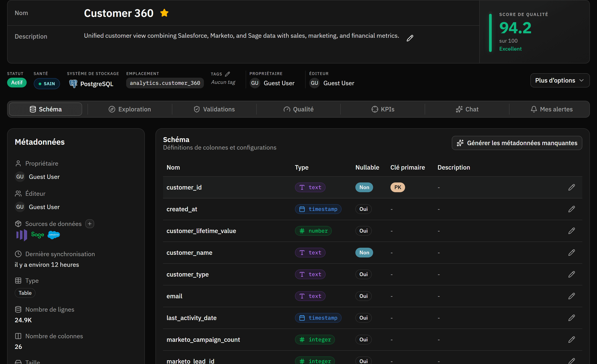Click the 94.2 quality score value

[515, 28]
